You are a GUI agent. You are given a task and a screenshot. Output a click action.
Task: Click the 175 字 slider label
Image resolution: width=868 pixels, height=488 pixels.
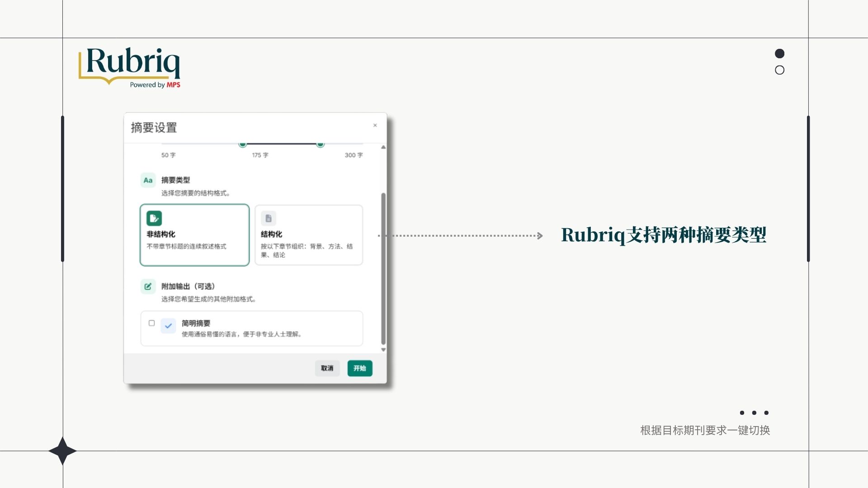pos(260,155)
